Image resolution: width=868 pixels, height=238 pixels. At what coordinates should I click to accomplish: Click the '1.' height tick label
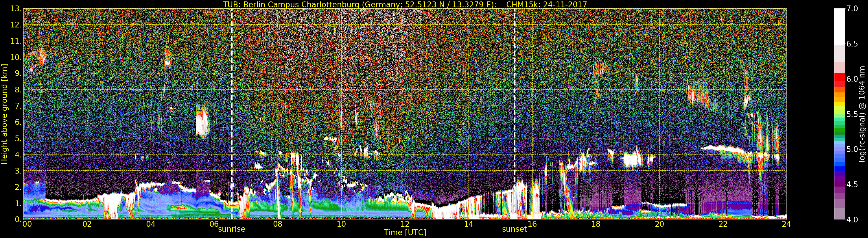point(18,203)
